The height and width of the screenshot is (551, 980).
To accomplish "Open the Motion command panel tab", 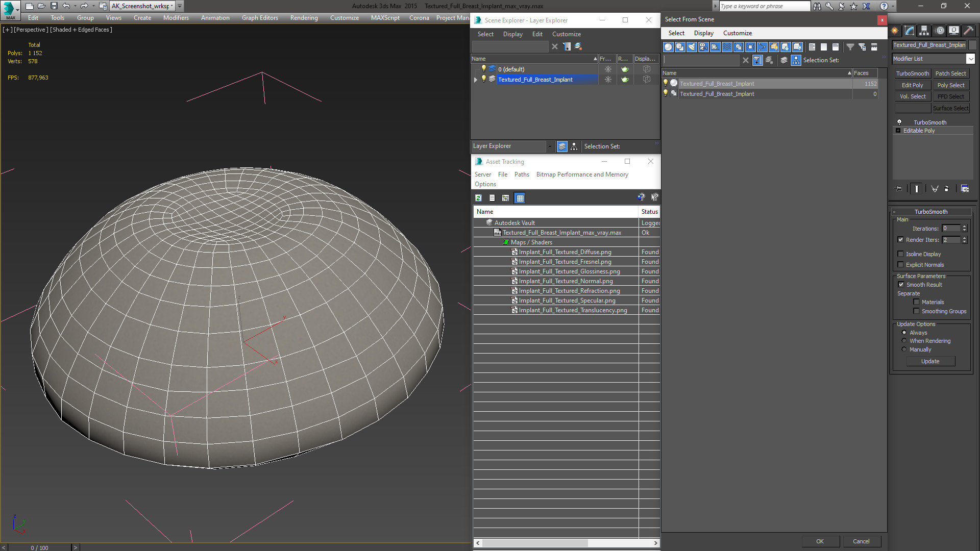I will (x=940, y=31).
